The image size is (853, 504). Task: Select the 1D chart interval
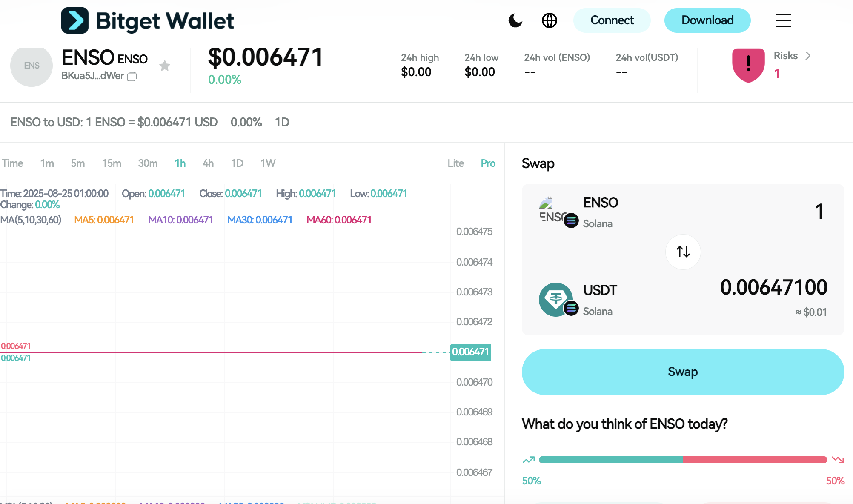point(237,163)
